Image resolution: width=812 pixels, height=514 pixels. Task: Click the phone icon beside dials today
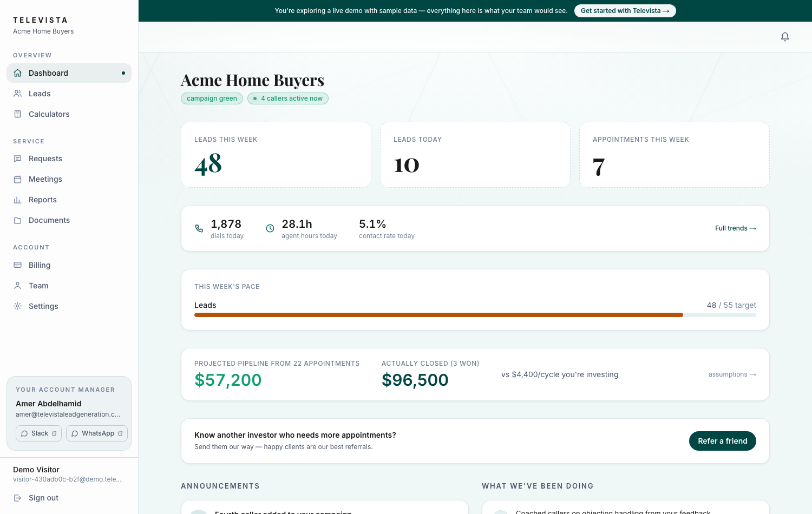199,228
